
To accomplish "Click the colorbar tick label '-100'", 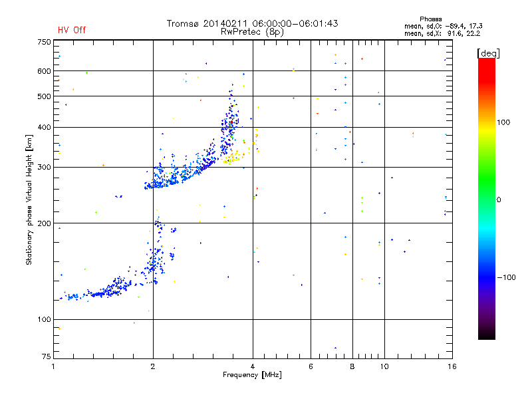I will click(506, 277).
